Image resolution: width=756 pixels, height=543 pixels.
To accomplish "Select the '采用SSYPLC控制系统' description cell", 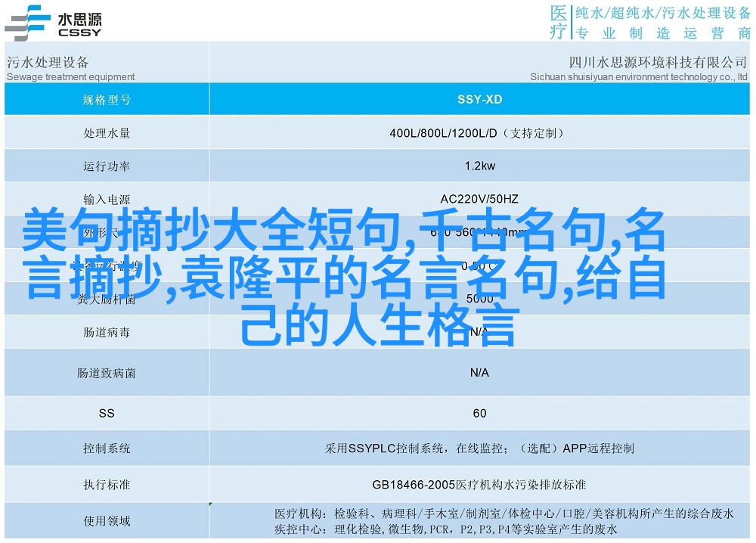I will click(479, 448).
